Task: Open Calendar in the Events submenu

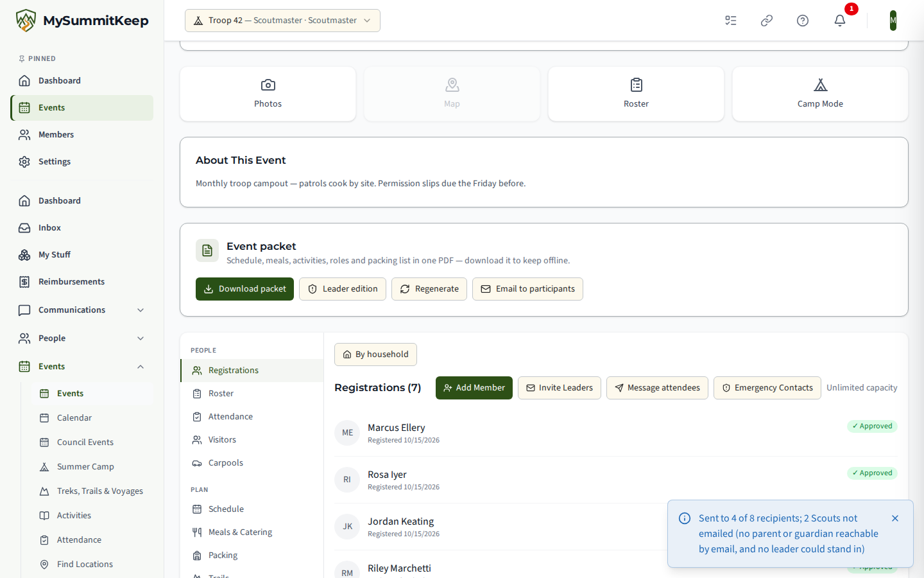Action: tap(92, 418)
